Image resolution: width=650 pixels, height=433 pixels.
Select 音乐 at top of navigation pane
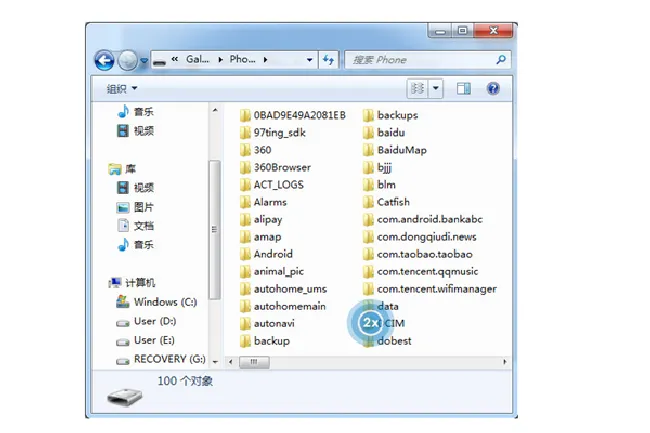pos(135,111)
